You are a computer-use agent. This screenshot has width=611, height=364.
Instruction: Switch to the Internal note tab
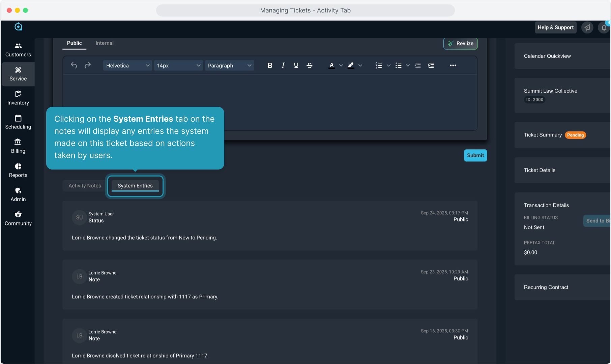[104, 43]
